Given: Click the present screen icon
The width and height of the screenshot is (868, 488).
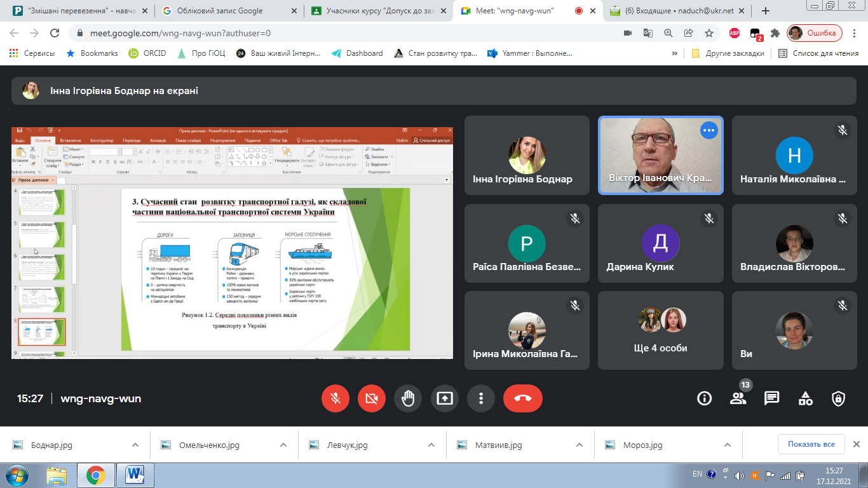Looking at the screenshot, I should (445, 398).
